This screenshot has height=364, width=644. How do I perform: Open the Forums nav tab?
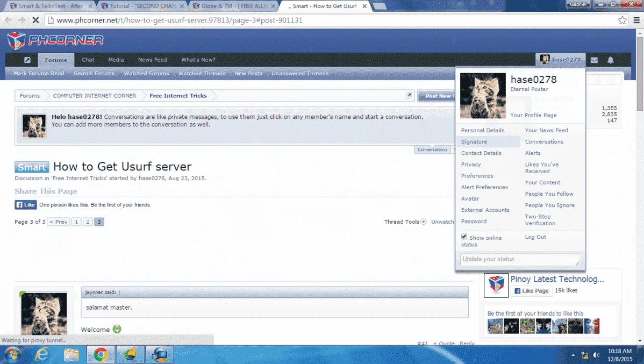point(56,60)
